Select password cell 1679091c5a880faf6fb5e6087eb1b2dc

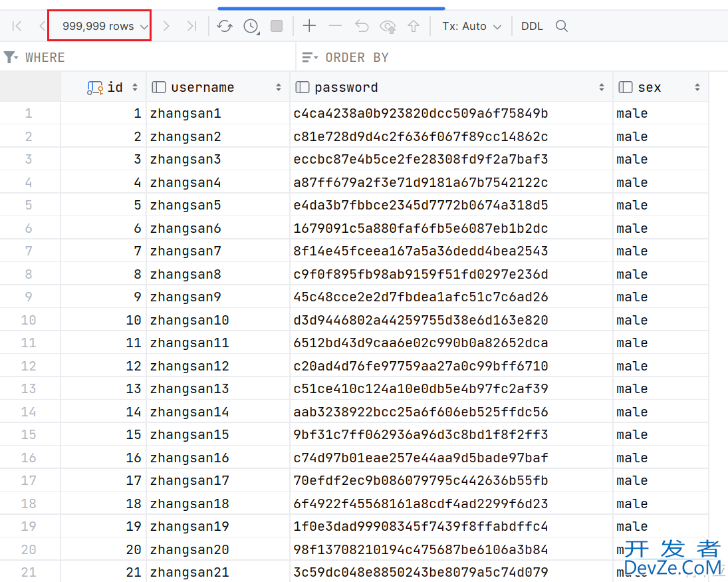pyautogui.click(x=451, y=229)
